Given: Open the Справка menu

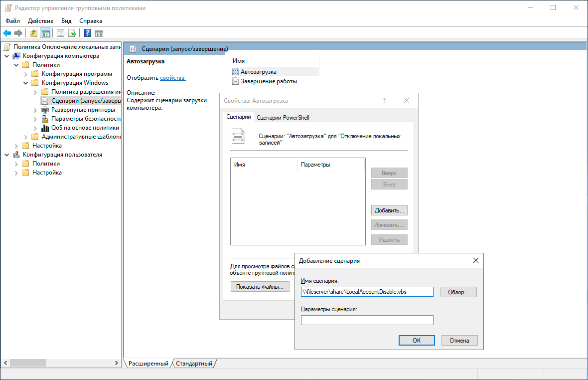Looking at the screenshot, I should coord(91,21).
